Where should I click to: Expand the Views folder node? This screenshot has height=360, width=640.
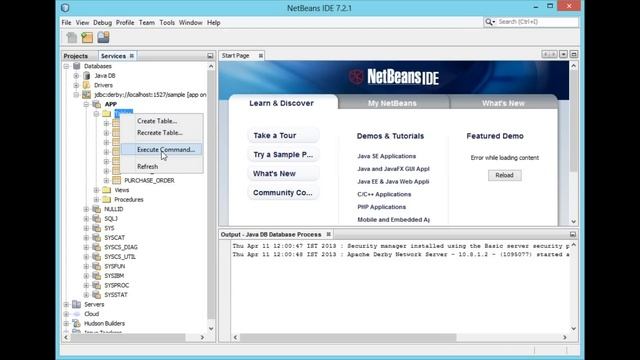(x=96, y=190)
